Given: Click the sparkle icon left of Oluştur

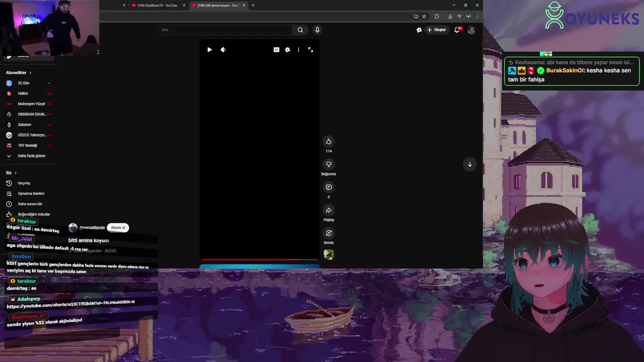Looking at the screenshot, I should click(419, 30).
